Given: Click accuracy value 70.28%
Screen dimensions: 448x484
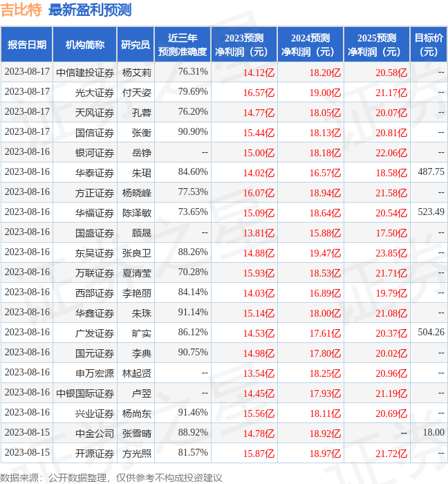Looking at the screenshot, I should tap(193, 272).
